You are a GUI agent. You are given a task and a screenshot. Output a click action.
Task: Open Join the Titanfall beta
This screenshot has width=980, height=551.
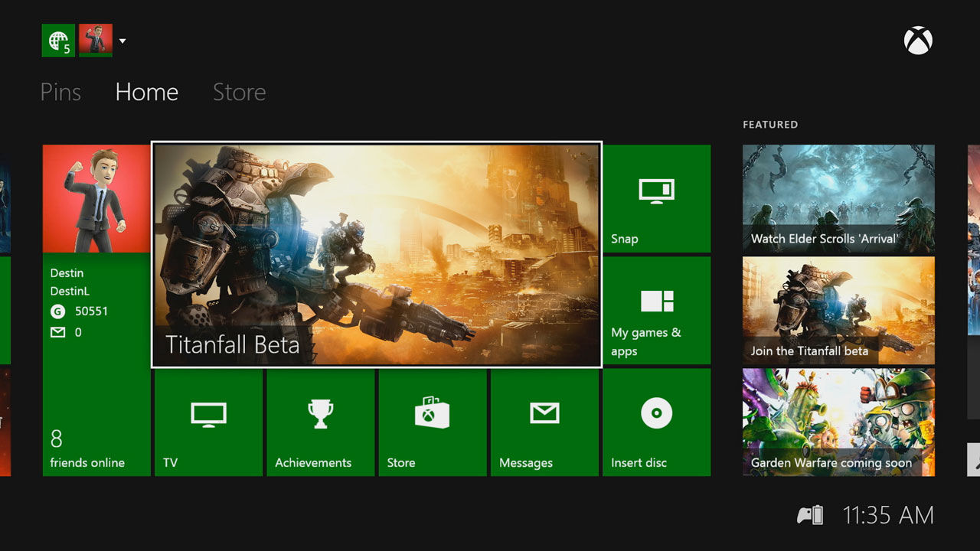[838, 311]
